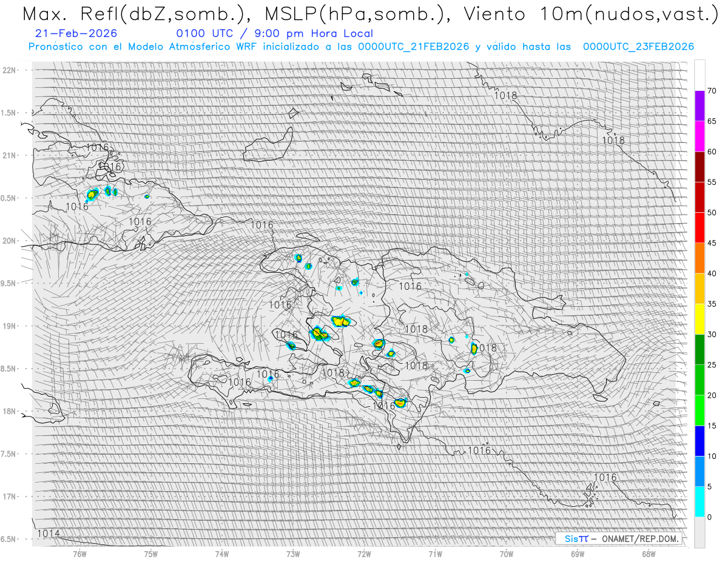728x562 pixels.
Task: Click the 22N latitude axis label
Action: [x=10, y=70]
